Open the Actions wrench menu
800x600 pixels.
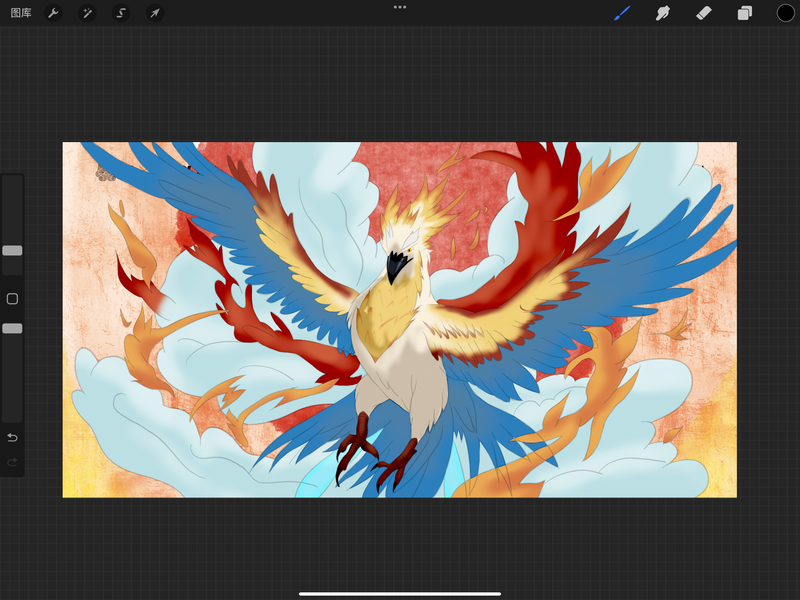pos(53,13)
